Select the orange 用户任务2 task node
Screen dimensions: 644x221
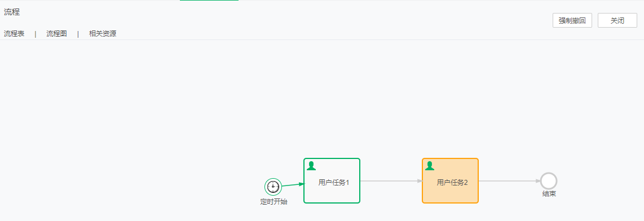(x=450, y=181)
